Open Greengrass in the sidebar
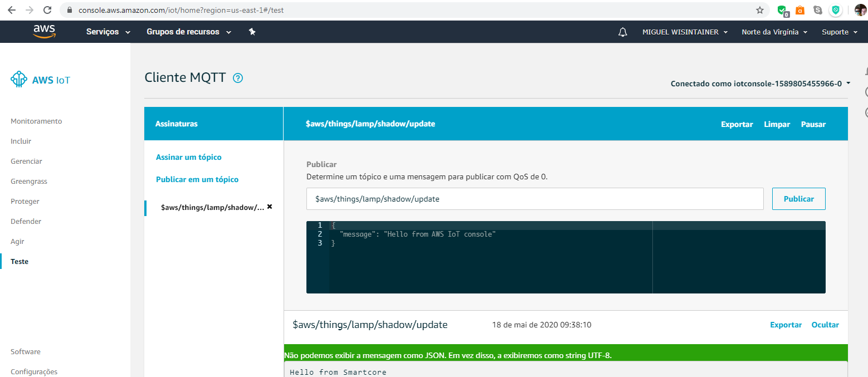The width and height of the screenshot is (868, 377). 29,182
